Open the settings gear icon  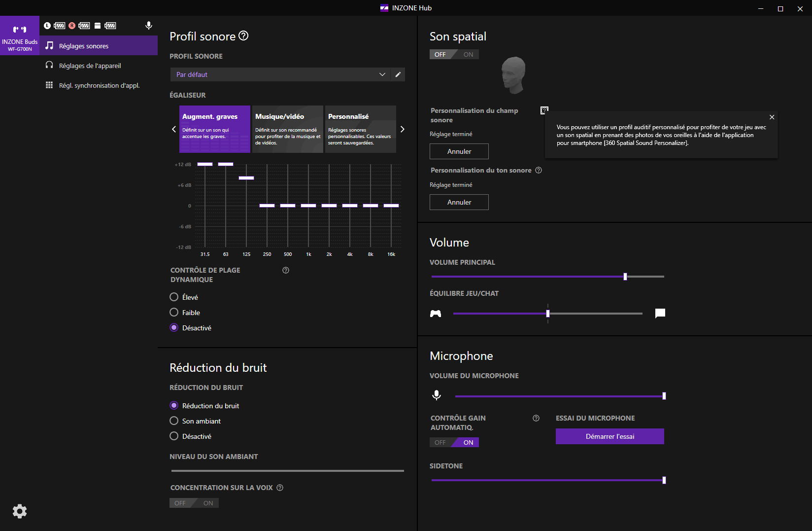click(x=20, y=511)
